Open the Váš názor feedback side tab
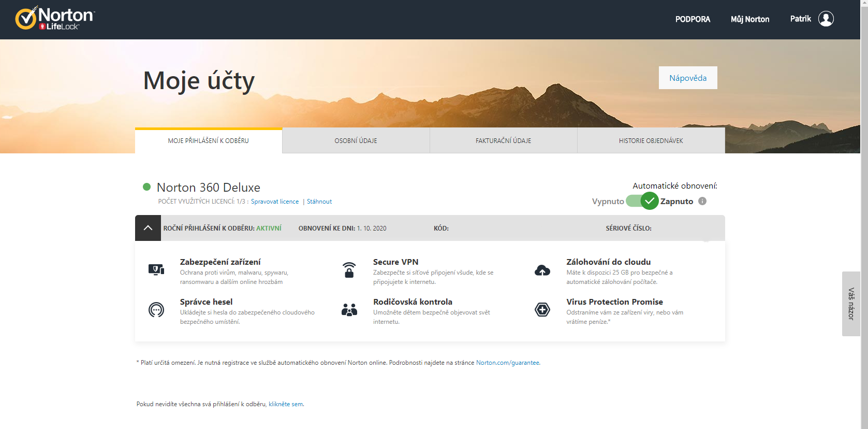Image resolution: width=868 pixels, height=429 pixels. click(x=851, y=304)
